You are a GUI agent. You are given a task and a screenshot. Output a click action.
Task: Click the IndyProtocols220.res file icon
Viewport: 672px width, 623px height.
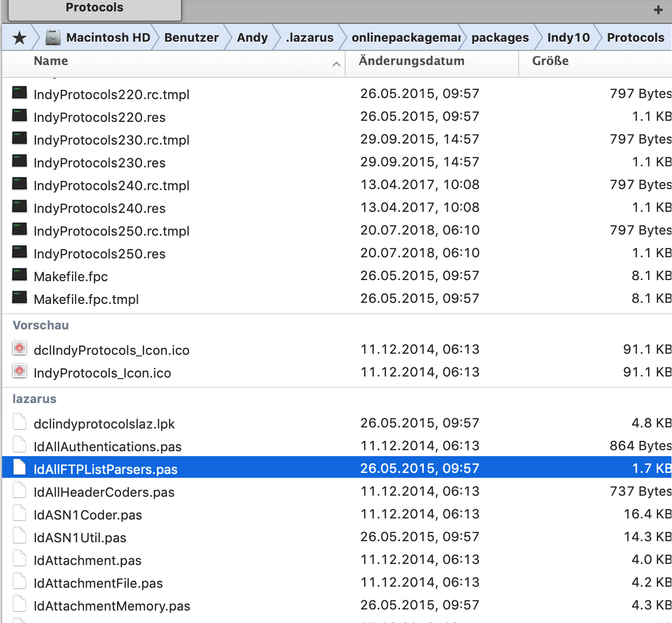coord(20,116)
